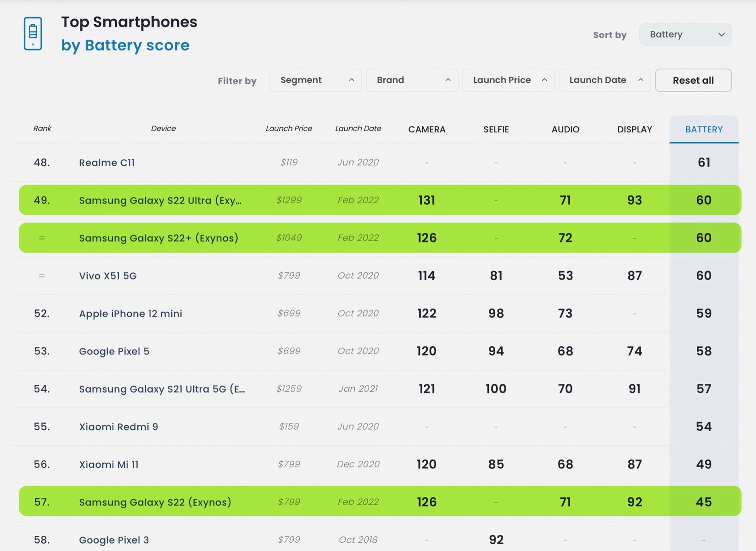Viewport: 756px width, 551px height.
Task: Select the AUDIO column header
Action: 565,129
